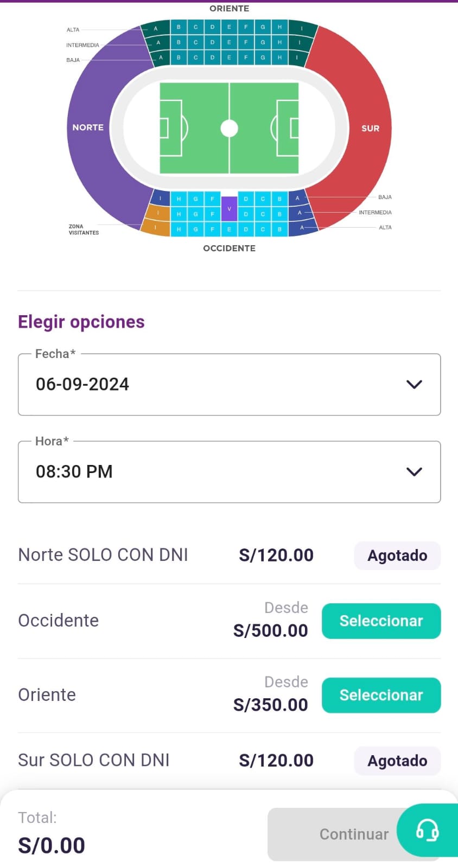
Task: Select the red SUR stand on map
Action: point(370,128)
